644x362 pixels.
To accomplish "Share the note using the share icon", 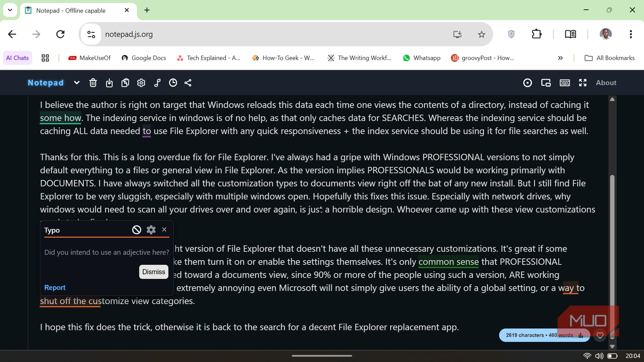I will (x=188, y=83).
